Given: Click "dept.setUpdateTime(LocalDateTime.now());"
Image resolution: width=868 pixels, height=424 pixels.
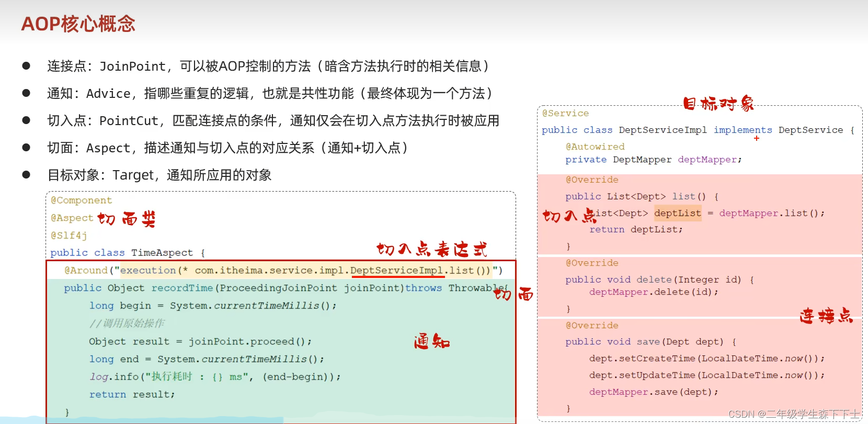Looking at the screenshot, I should (707, 376).
